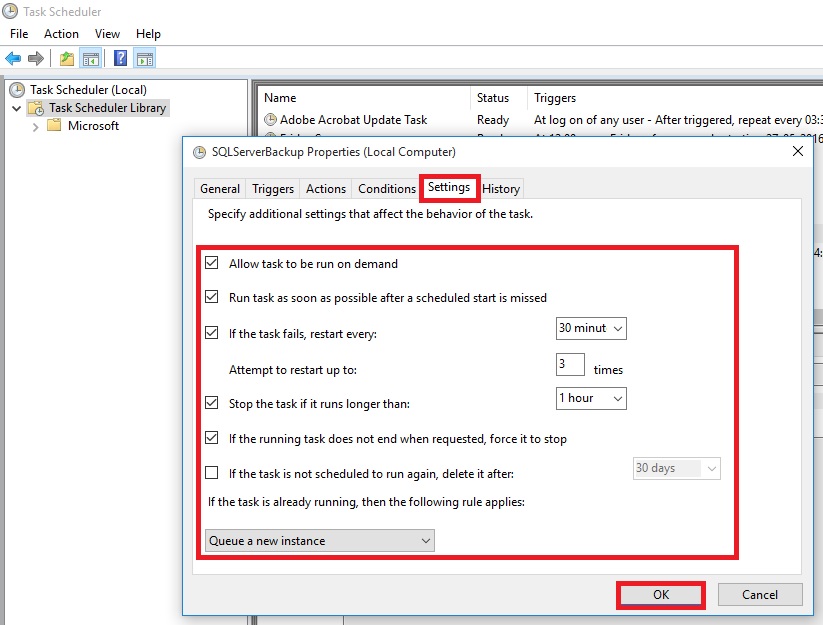The height and width of the screenshot is (625, 823).
Task: Click the Back arrow toolbar icon
Action: pos(13,58)
